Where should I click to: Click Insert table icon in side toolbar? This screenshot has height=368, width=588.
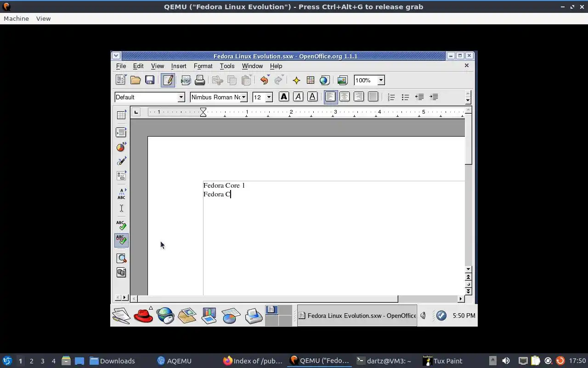[121, 115]
